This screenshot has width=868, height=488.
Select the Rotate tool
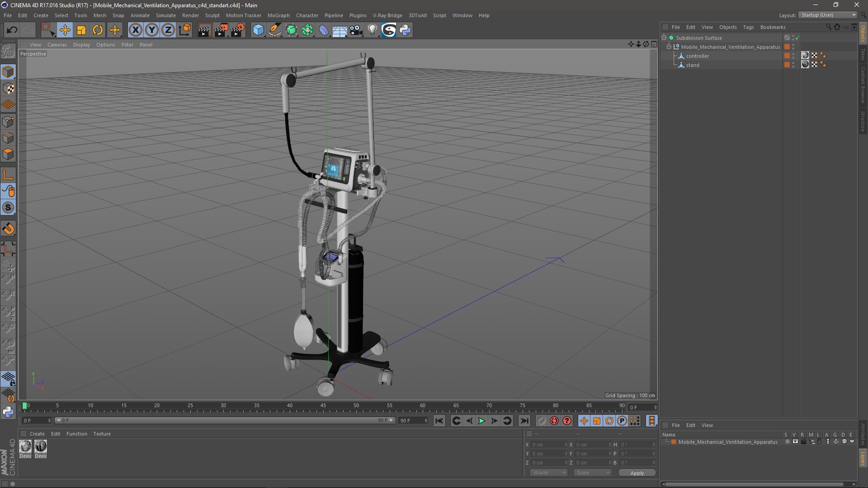pyautogui.click(x=98, y=30)
